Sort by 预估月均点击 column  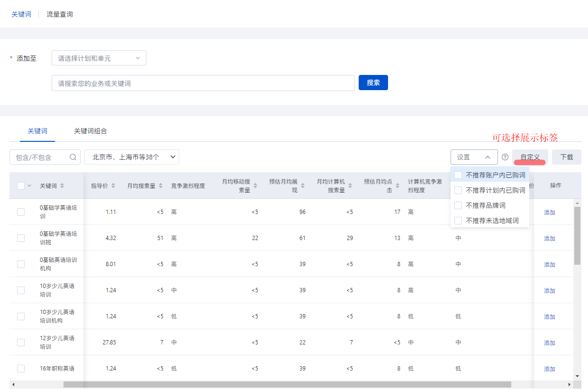click(397, 185)
